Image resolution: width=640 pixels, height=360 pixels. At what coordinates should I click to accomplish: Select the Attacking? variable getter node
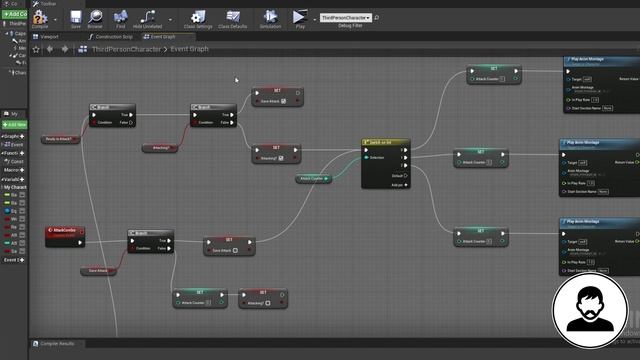(x=160, y=148)
